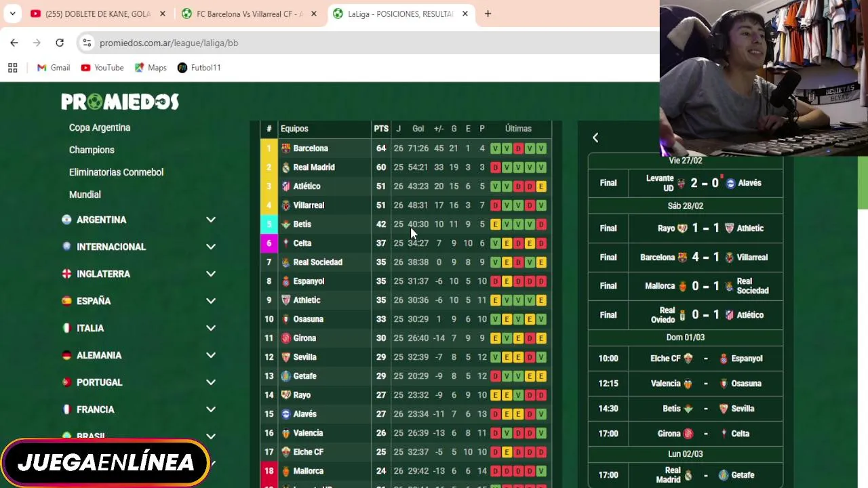Open Osasuna row in standings

pos(406,319)
